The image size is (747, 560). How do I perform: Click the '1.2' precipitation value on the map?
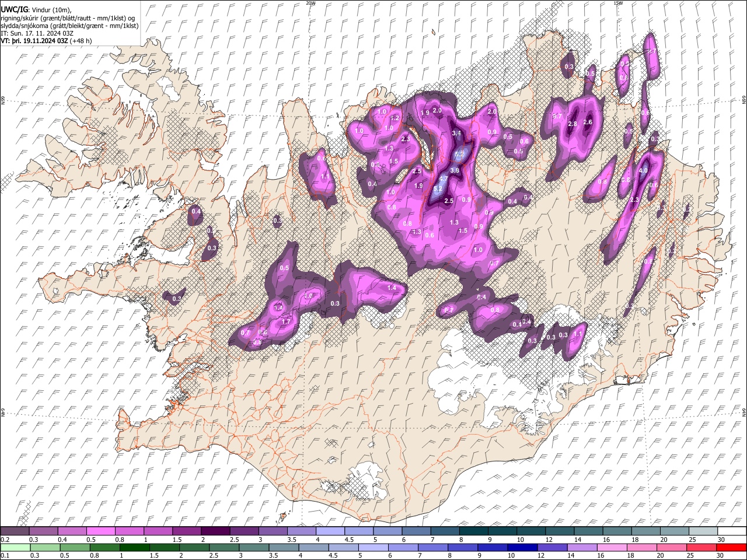[x=395, y=118]
